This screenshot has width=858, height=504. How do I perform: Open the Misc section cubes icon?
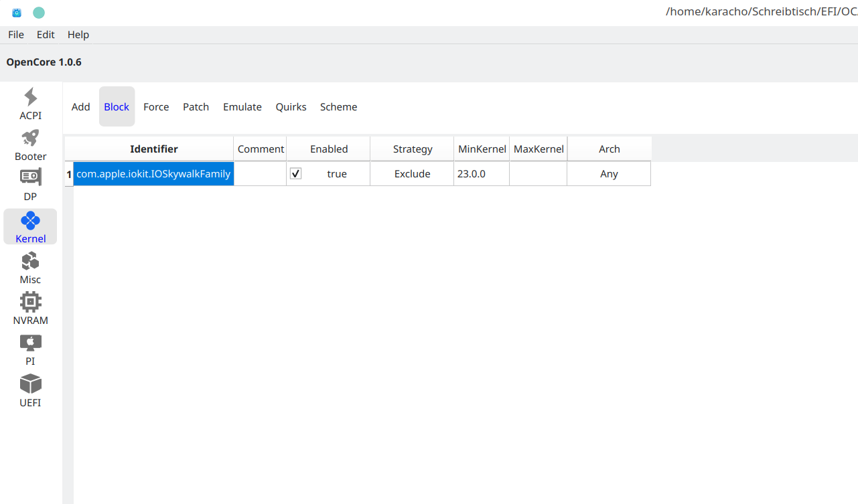click(30, 261)
